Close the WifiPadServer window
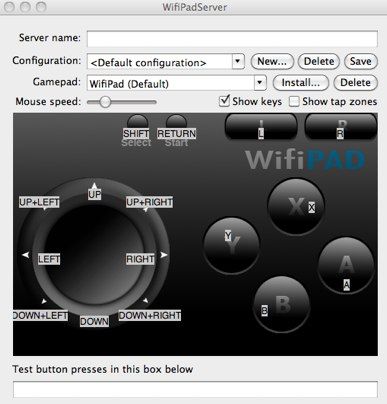This screenshot has width=387, height=404. [x=9, y=7]
